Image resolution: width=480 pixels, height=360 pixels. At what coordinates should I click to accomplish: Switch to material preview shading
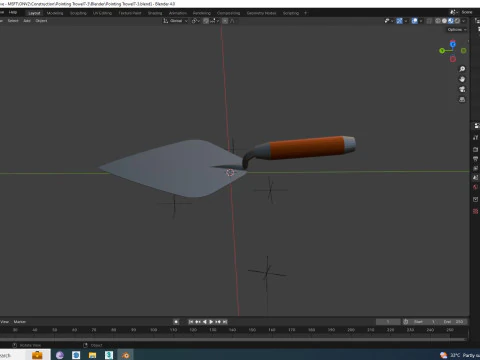(451, 21)
